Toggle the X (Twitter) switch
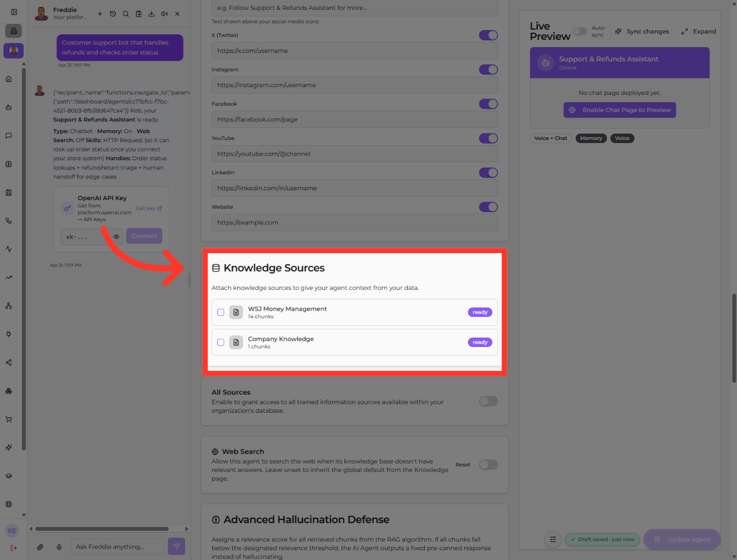Viewport: 737px width, 560px height. click(488, 35)
